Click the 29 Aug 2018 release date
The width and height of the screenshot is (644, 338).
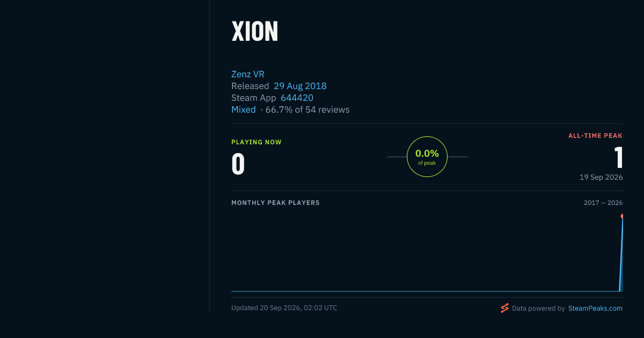(300, 86)
